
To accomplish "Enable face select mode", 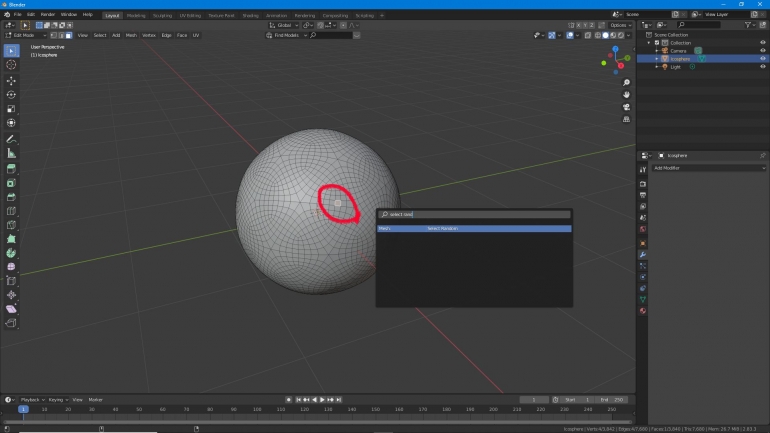I will tap(69, 35).
